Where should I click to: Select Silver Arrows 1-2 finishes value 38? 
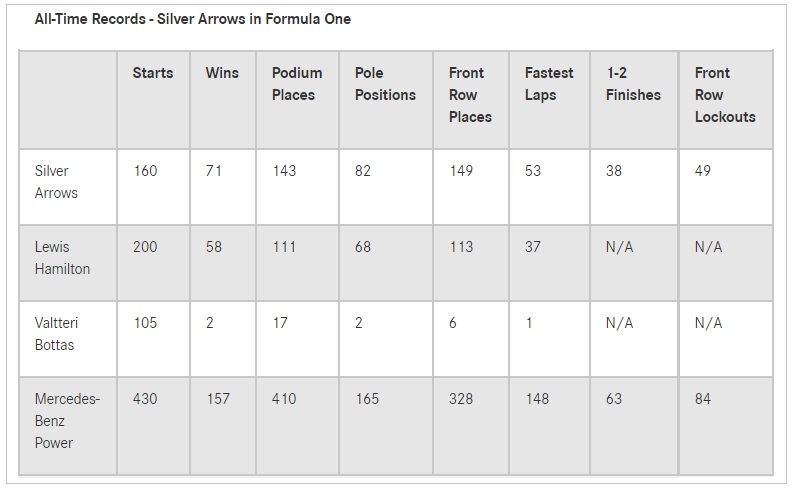[x=614, y=171]
